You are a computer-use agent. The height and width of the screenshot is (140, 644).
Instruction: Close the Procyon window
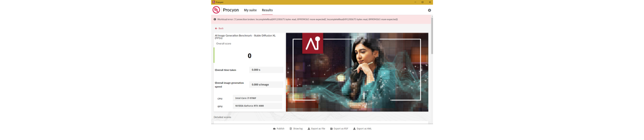[x=430, y=2]
